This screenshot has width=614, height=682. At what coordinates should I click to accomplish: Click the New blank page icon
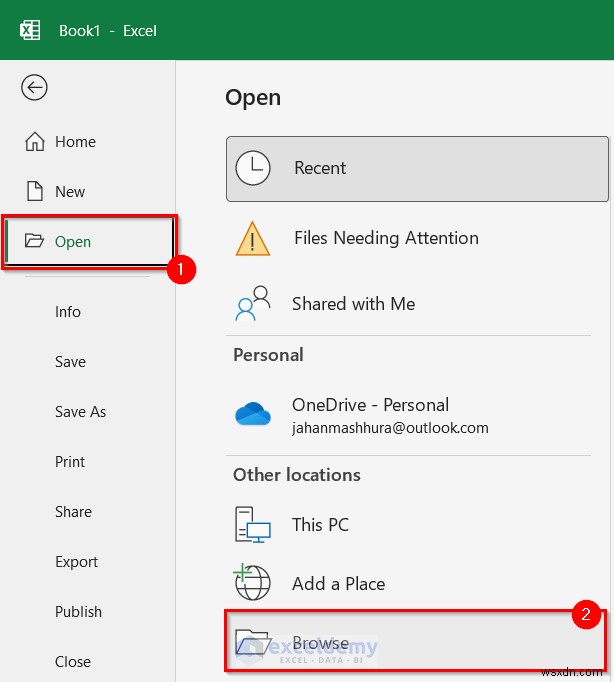(x=34, y=191)
